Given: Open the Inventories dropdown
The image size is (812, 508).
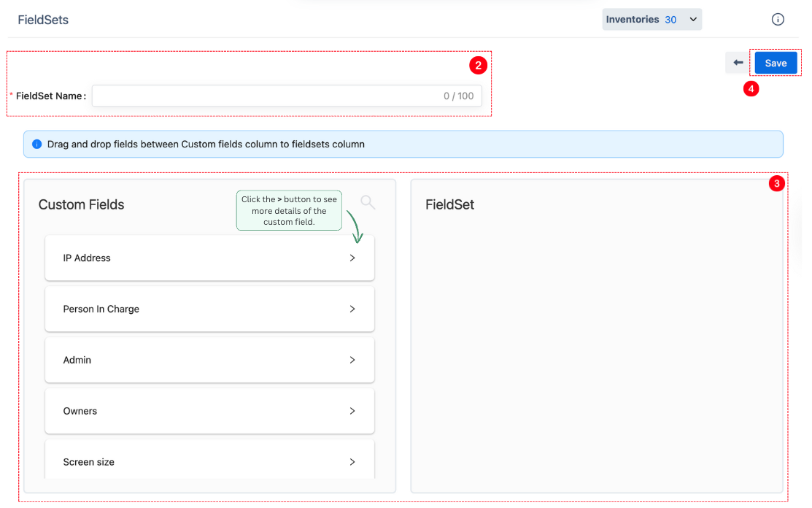Looking at the screenshot, I should click(x=651, y=20).
